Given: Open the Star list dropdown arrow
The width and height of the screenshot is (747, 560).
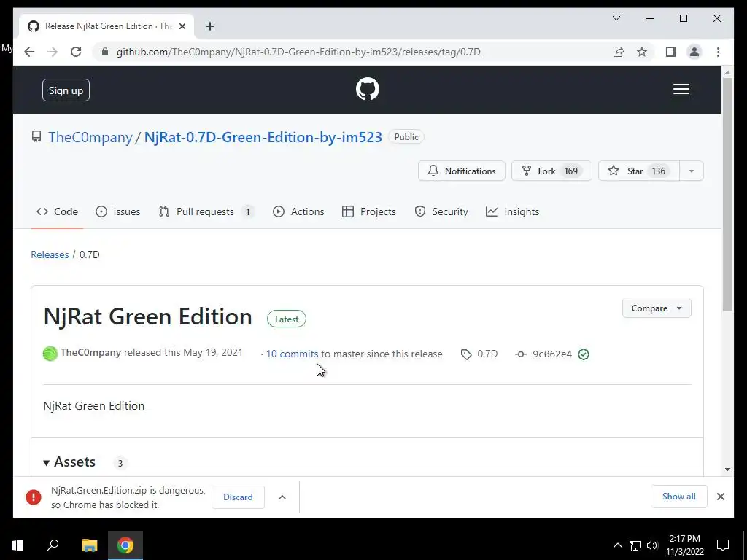Looking at the screenshot, I should tap(692, 171).
